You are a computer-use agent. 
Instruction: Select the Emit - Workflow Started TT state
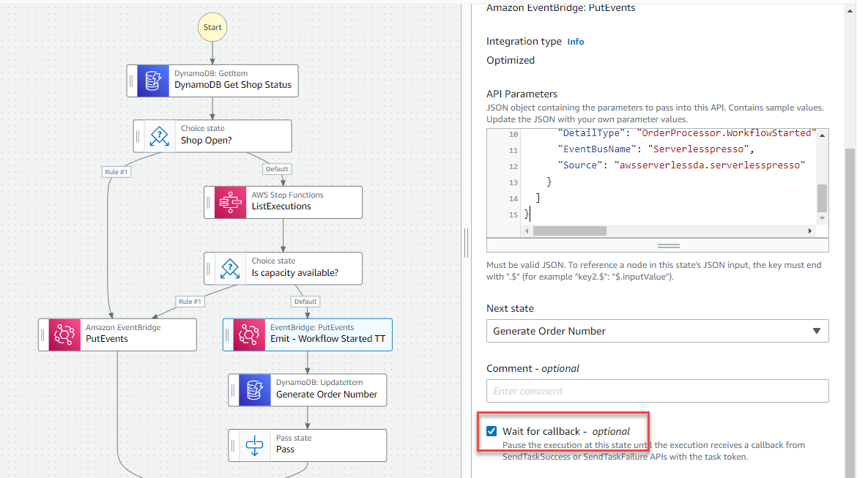tap(308, 335)
